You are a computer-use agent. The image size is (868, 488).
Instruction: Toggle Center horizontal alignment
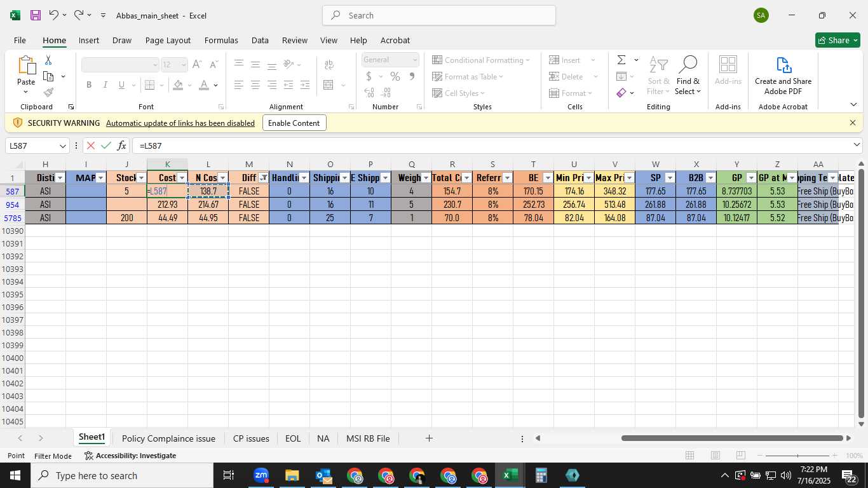pos(255,85)
